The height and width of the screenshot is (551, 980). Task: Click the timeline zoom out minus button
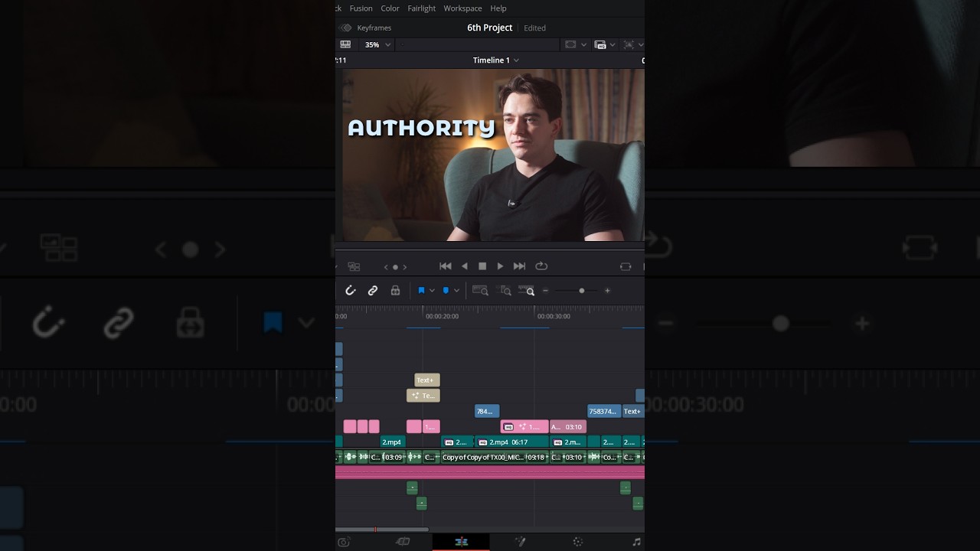coord(545,291)
